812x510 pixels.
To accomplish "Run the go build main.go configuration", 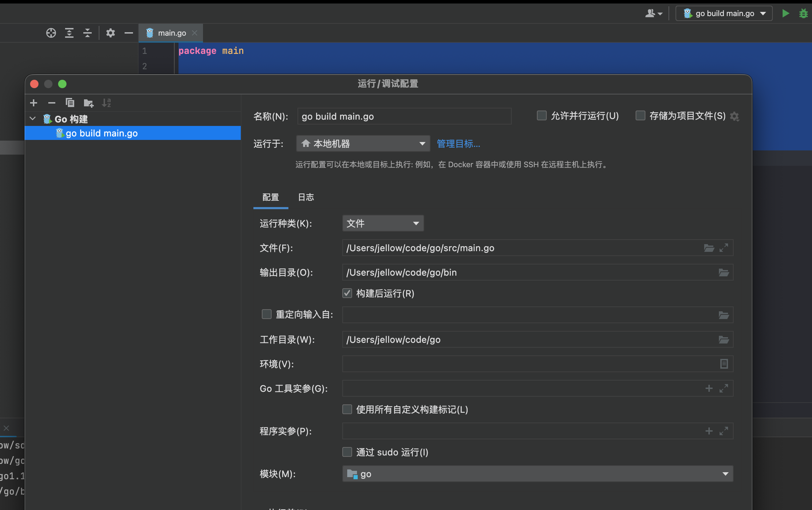I will tap(786, 13).
